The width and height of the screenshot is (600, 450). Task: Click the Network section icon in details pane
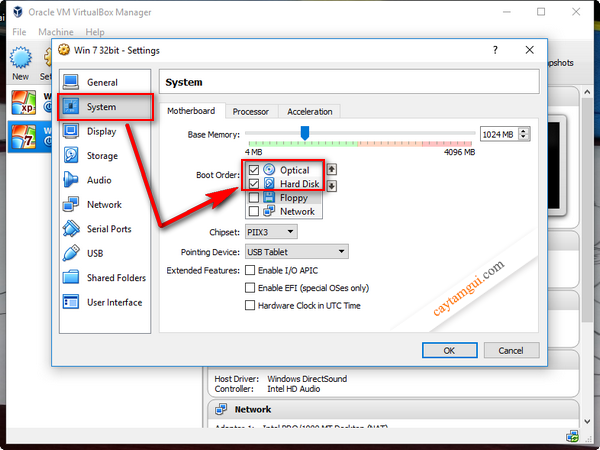tap(221, 409)
